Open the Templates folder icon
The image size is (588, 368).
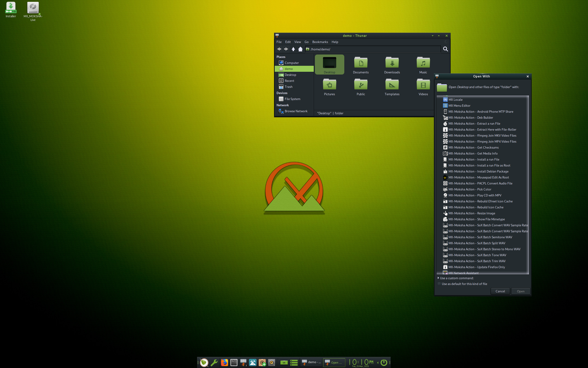coord(392,85)
